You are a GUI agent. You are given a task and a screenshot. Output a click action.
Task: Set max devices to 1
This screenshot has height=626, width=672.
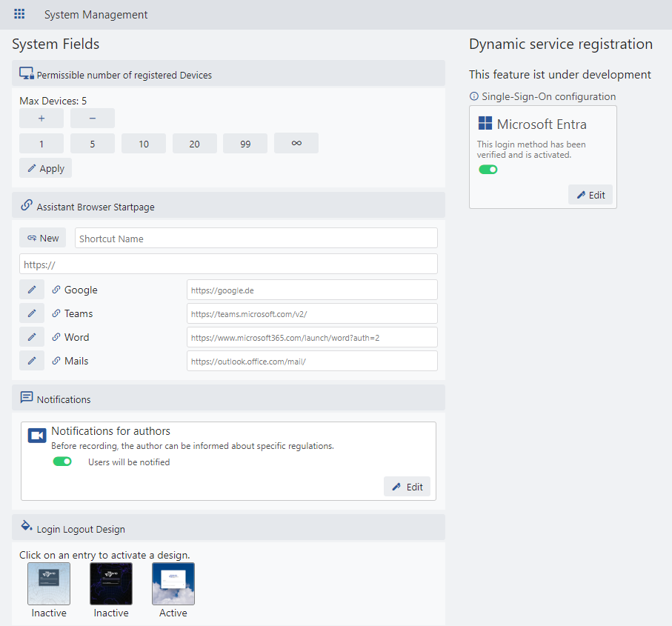coord(41,144)
